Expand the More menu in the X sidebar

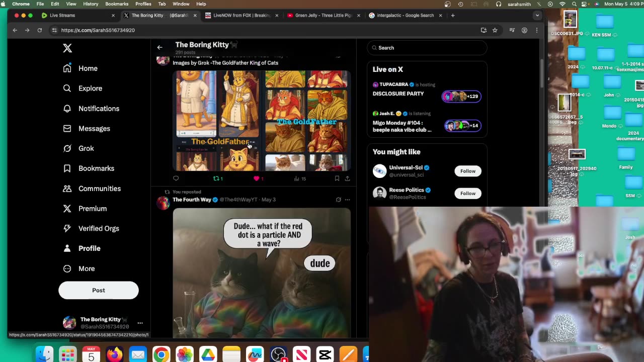pos(79,268)
